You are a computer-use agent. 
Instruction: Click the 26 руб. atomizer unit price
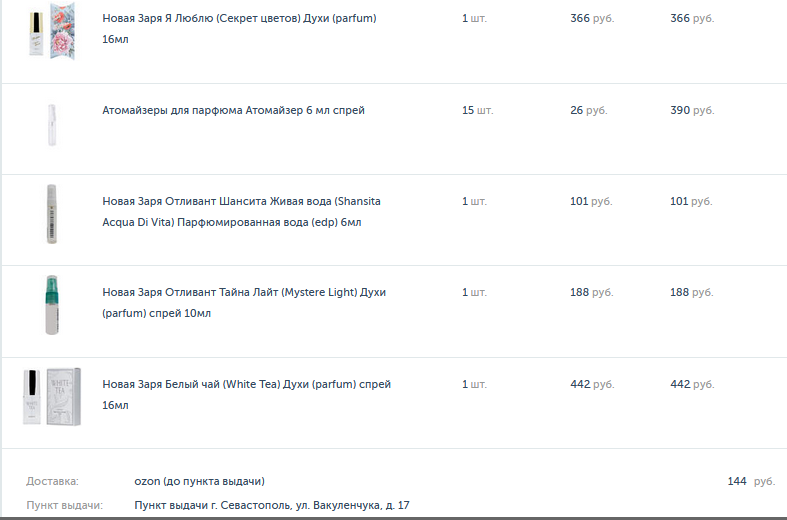588,110
